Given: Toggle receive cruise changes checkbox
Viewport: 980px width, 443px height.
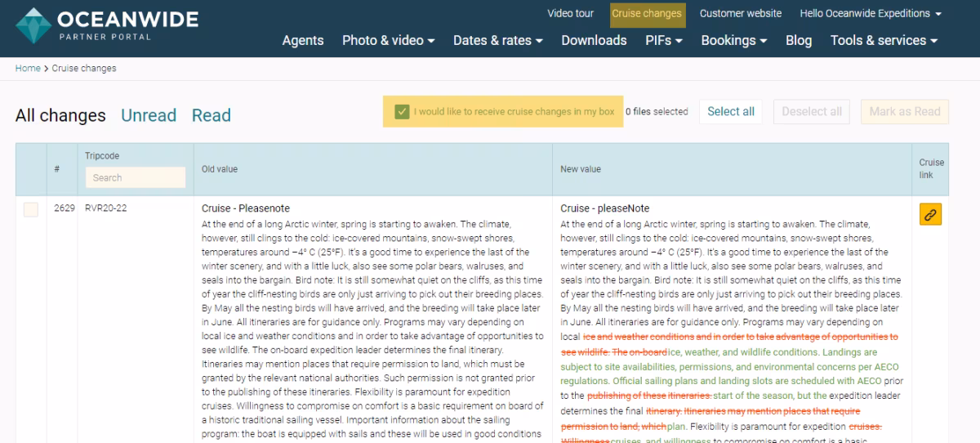Looking at the screenshot, I should click(x=402, y=112).
